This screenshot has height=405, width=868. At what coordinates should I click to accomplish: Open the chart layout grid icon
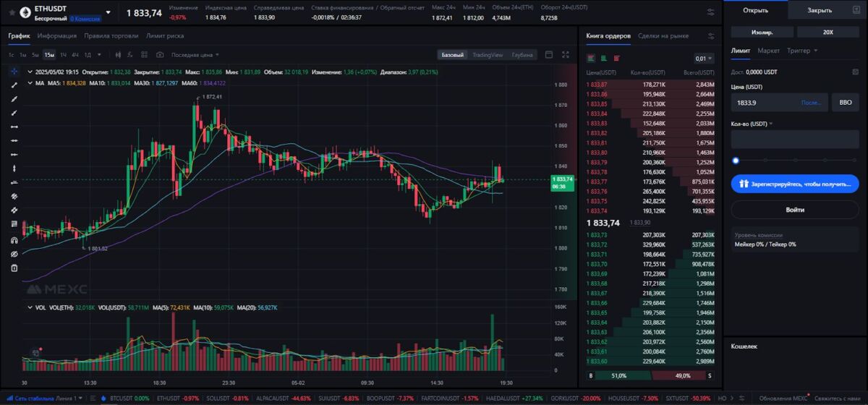pos(146,54)
